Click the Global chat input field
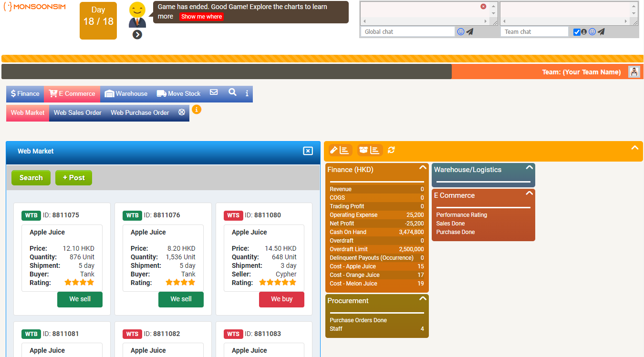This screenshot has width=644, height=357. 408,32
